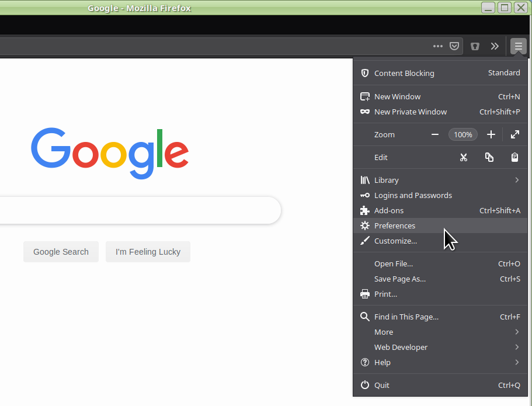Open page actions three-dot menu
532x406 pixels.
point(438,46)
